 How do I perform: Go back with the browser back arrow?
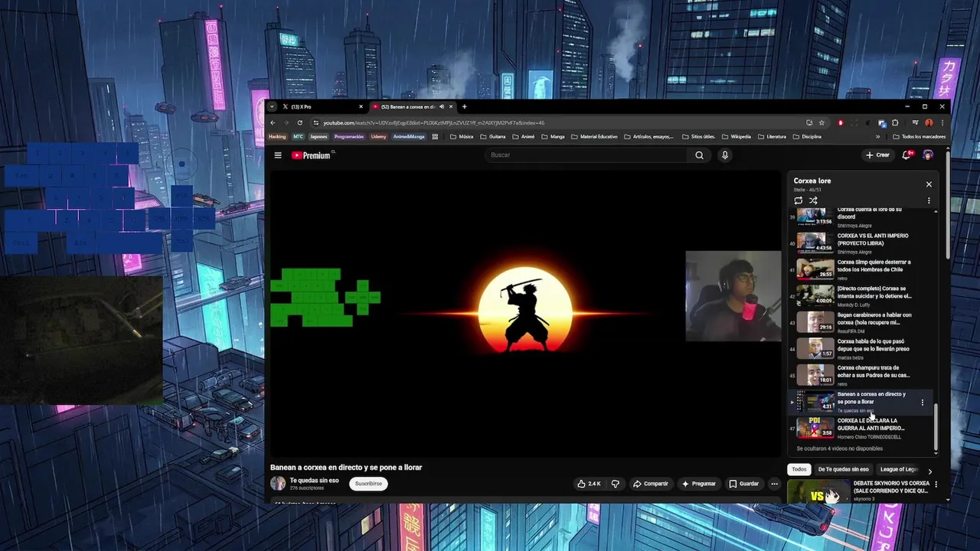[x=273, y=122]
